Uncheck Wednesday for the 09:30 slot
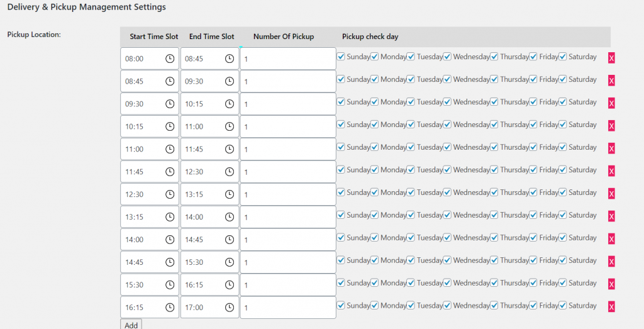644x329 pixels. (x=447, y=101)
